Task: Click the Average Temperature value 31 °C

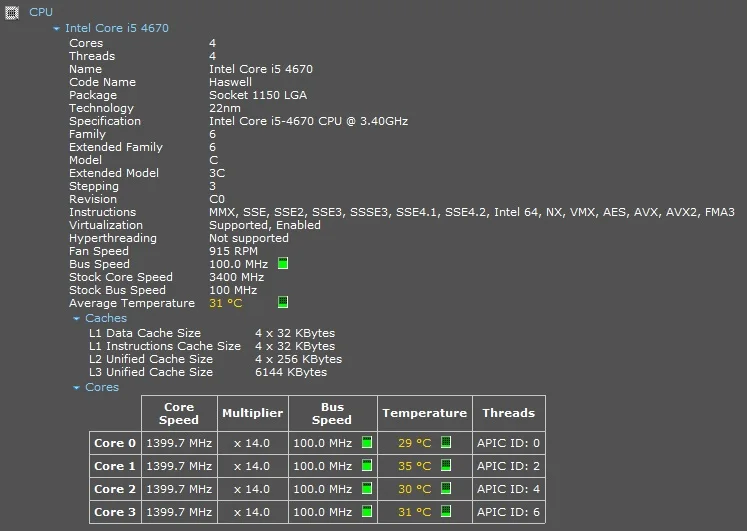Action: (x=226, y=303)
